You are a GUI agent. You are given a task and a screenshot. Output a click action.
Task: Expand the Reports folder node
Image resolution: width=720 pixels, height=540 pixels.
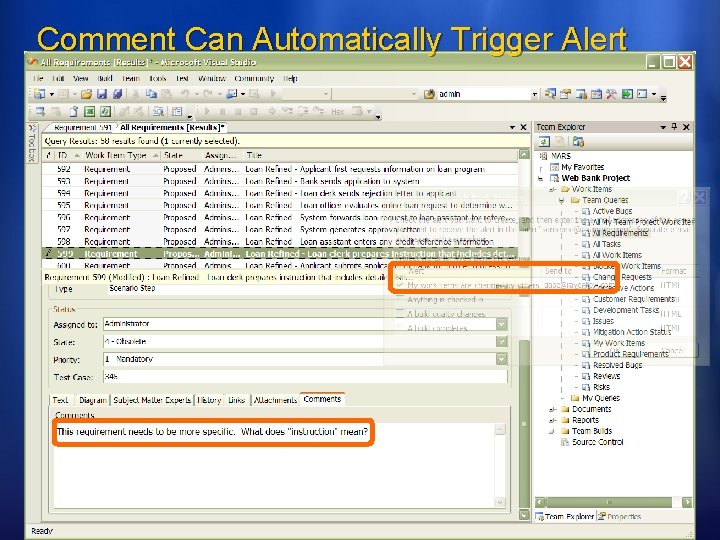click(552, 420)
